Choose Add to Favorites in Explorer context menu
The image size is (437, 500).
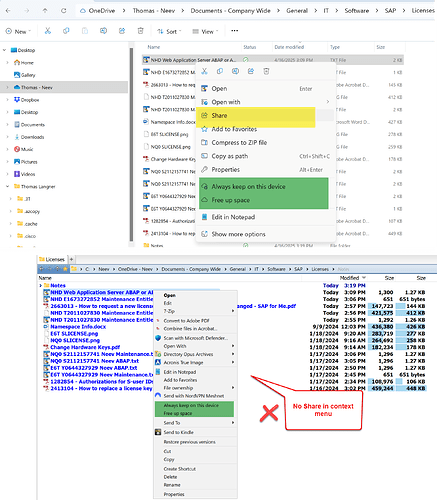(x=265, y=129)
